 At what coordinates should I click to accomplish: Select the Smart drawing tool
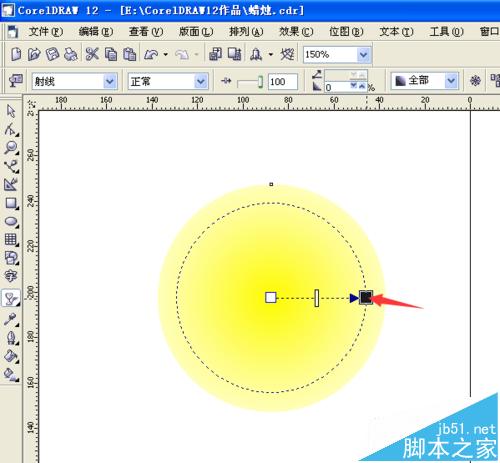pyautogui.click(x=11, y=184)
